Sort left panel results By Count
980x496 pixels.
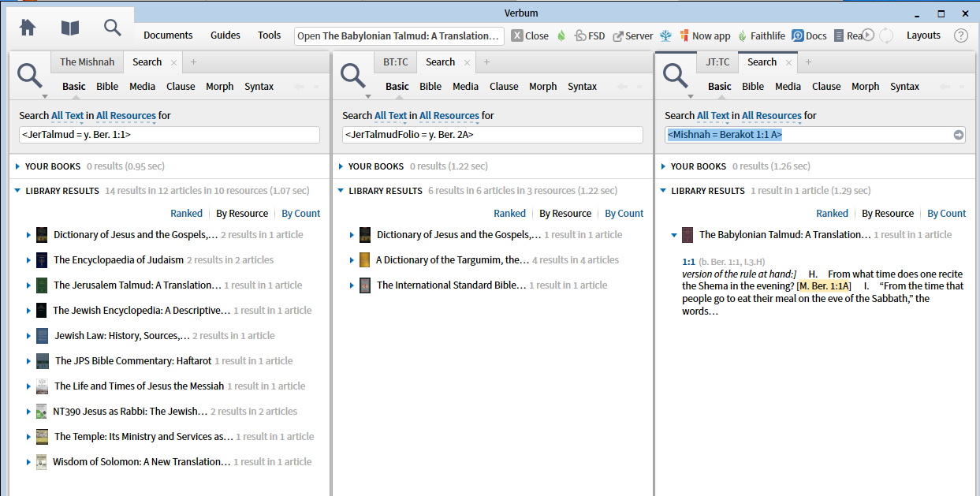coord(301,214)
